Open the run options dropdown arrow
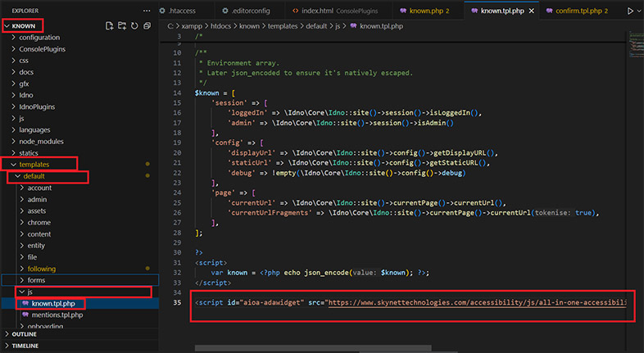The image size is (644, 353). (639, 11)
